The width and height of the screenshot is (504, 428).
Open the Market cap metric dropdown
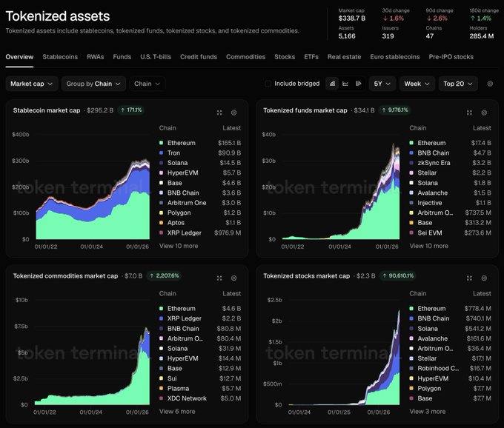(x=31, y=84)
